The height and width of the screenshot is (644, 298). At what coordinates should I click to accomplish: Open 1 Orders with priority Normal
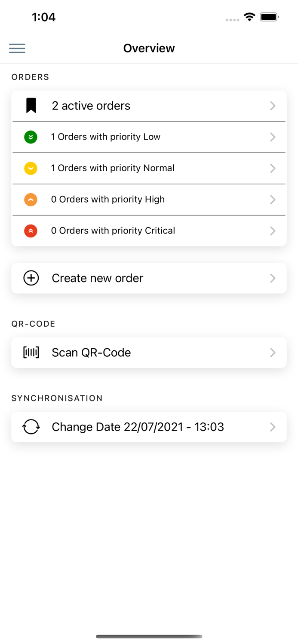click(113, 168)
